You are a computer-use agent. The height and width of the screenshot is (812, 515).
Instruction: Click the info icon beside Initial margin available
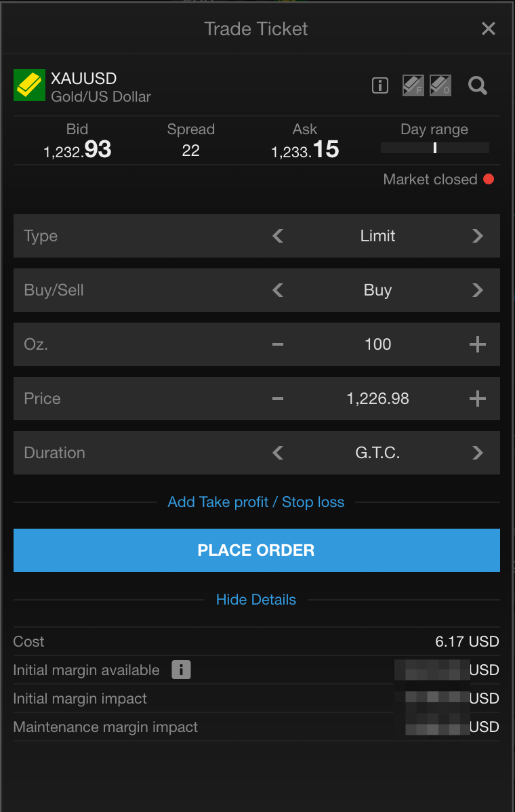pyautogui.click(x=181, y=670)
